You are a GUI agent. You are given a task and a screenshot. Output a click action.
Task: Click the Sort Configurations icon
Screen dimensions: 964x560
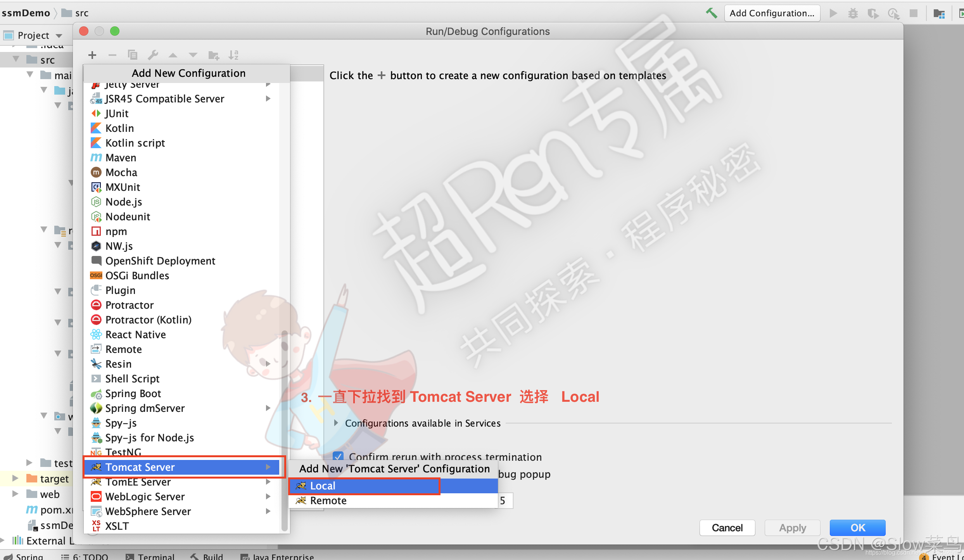[x=233, y=55]
